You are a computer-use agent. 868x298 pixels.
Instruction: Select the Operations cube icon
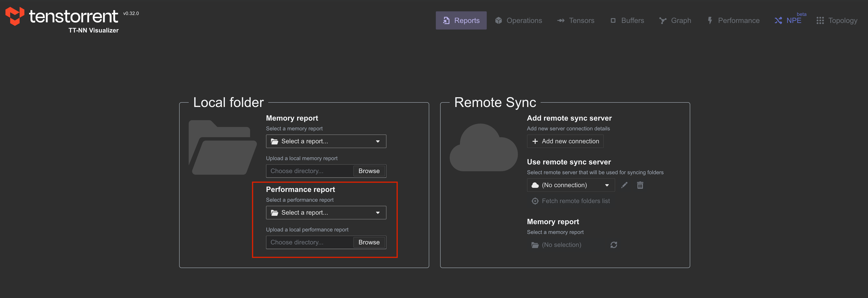[x=498, y=20]
